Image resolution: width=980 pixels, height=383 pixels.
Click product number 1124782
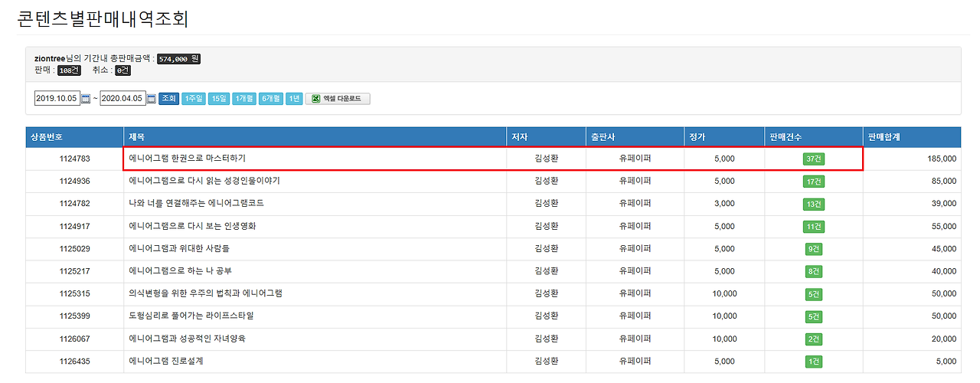[74, 204]
